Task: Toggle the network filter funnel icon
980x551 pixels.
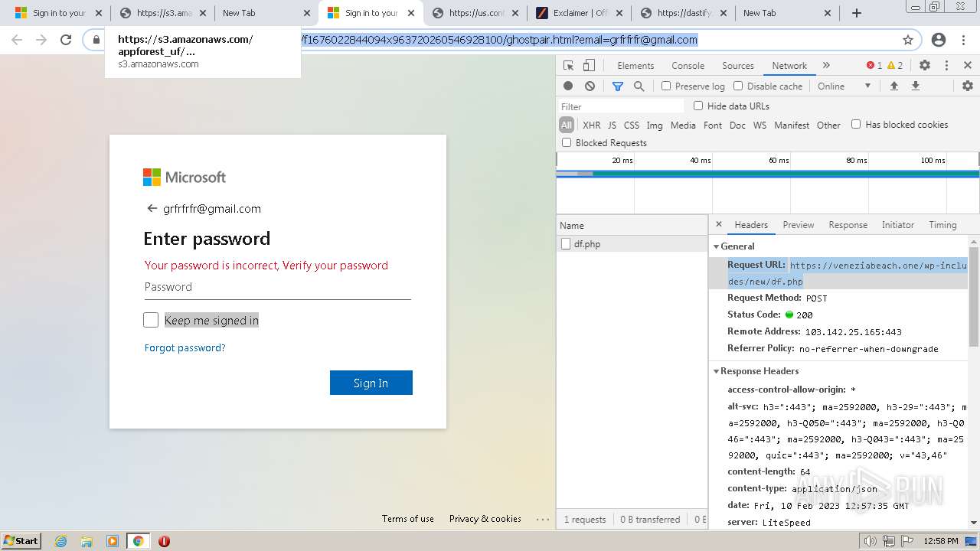Action: pyautogui.click(x=618, y=86)
